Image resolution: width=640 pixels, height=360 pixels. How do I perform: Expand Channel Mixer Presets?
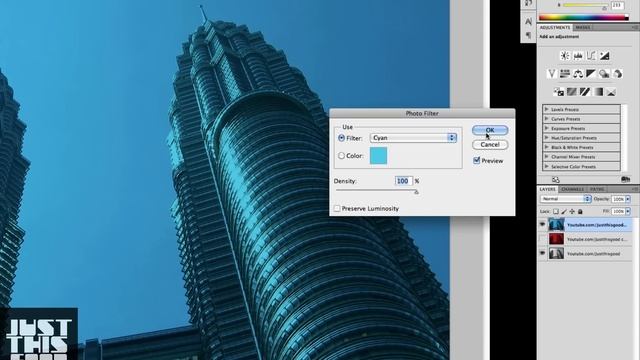point(547,156)
